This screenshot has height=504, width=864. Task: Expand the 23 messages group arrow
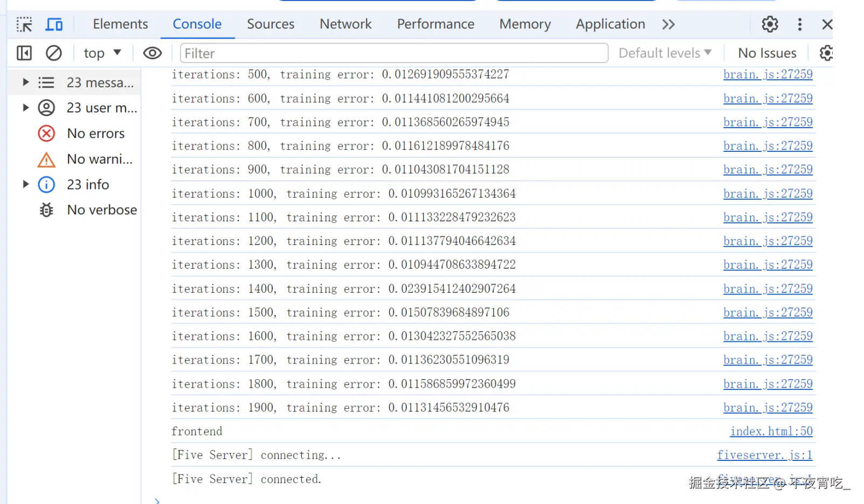pyautogui.click(x=25, y=82)
